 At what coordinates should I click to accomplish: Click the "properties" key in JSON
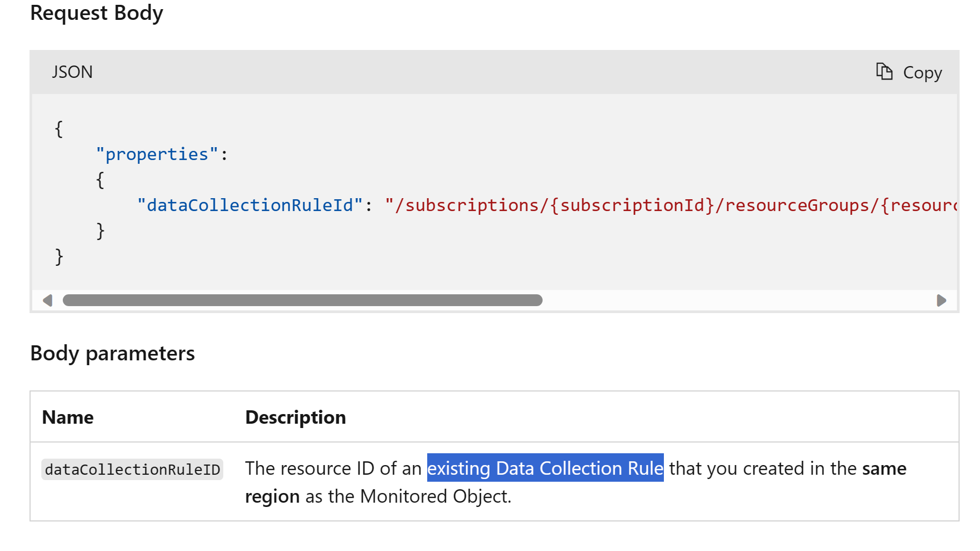[157, 155]
